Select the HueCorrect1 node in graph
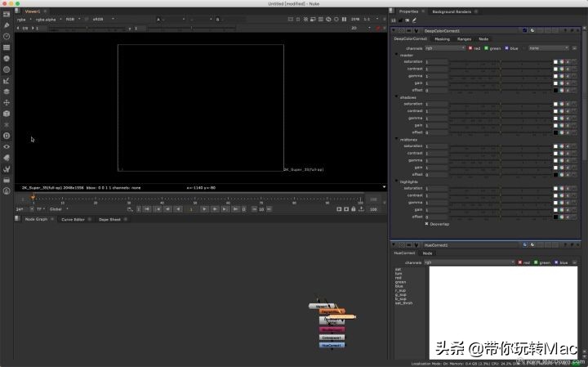Image resolution: width=588 pixels, height=367 pixels. (x=332, y=345)
